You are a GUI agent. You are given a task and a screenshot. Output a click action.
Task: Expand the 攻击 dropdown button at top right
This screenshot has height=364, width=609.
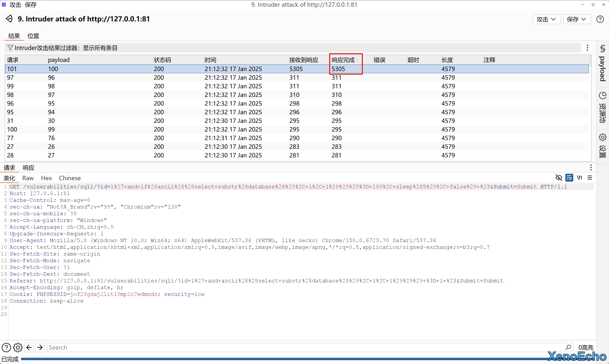pos(546,19)
